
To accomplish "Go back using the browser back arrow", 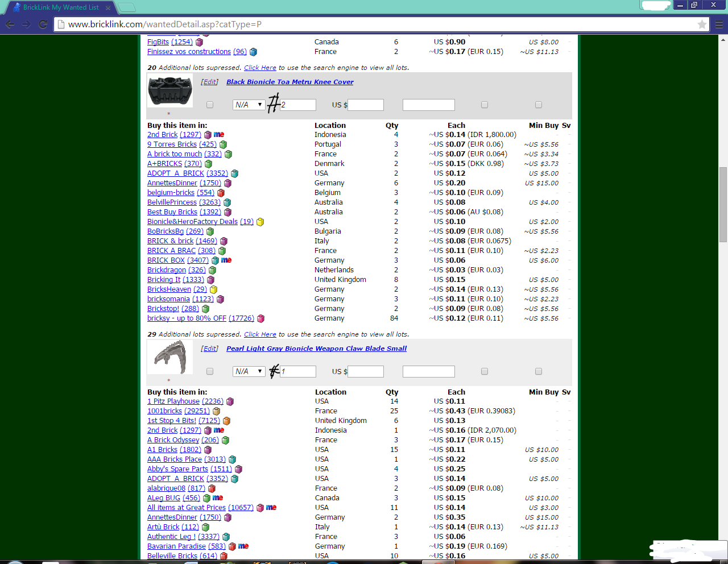I will (10, 24).
